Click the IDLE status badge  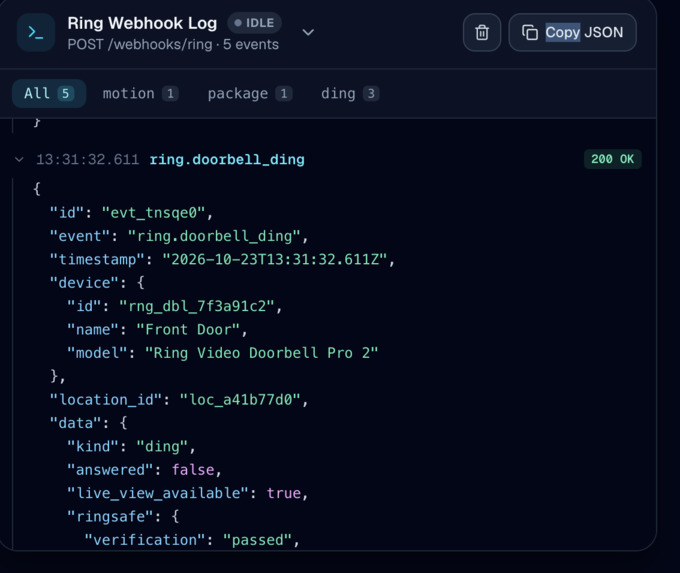(255, 23)
